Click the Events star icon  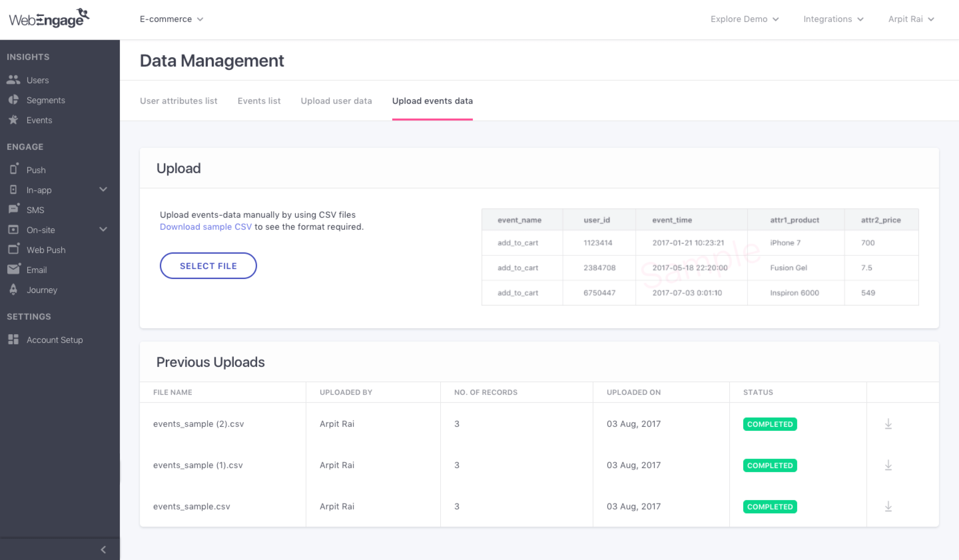click(x=13, y=120)
